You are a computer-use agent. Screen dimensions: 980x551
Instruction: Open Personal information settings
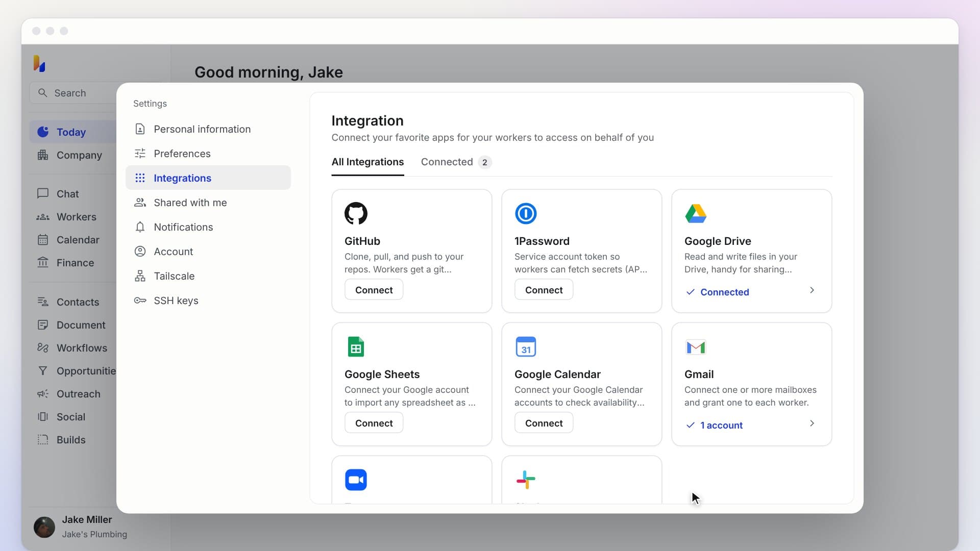tap(208, 129)
